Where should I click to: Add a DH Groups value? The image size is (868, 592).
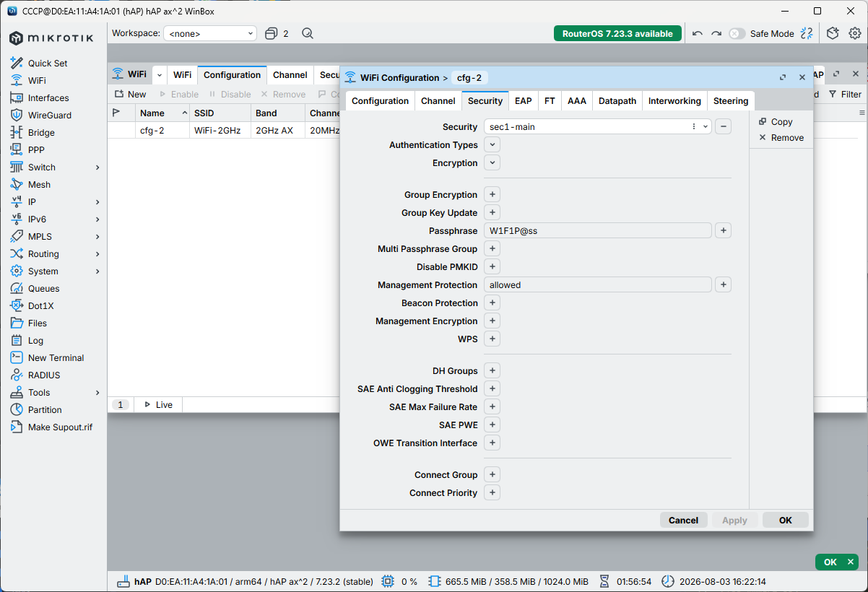tap(492, 371)
